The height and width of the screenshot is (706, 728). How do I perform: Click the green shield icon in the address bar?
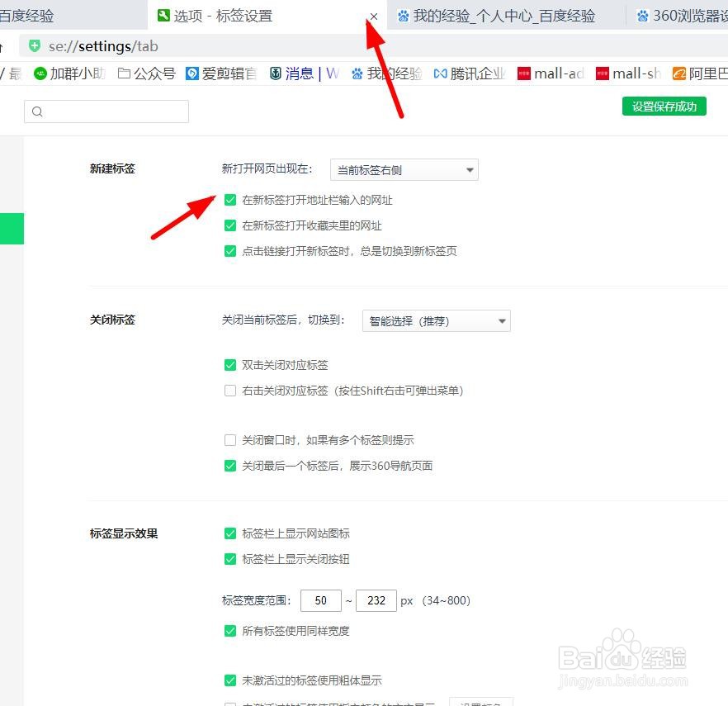point(35,46)
